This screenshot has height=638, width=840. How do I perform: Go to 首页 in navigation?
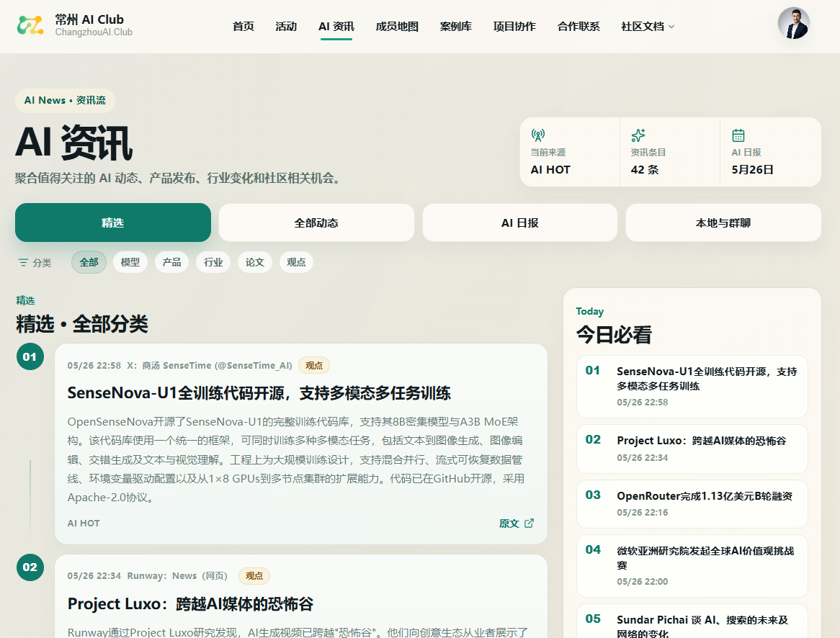[x=243, y=26]
